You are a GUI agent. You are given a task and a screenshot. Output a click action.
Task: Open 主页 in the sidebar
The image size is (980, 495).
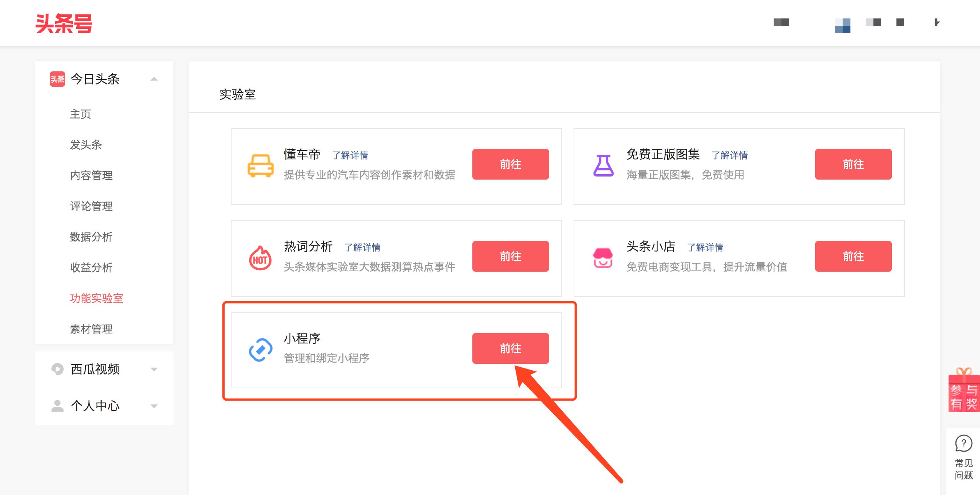81,114
